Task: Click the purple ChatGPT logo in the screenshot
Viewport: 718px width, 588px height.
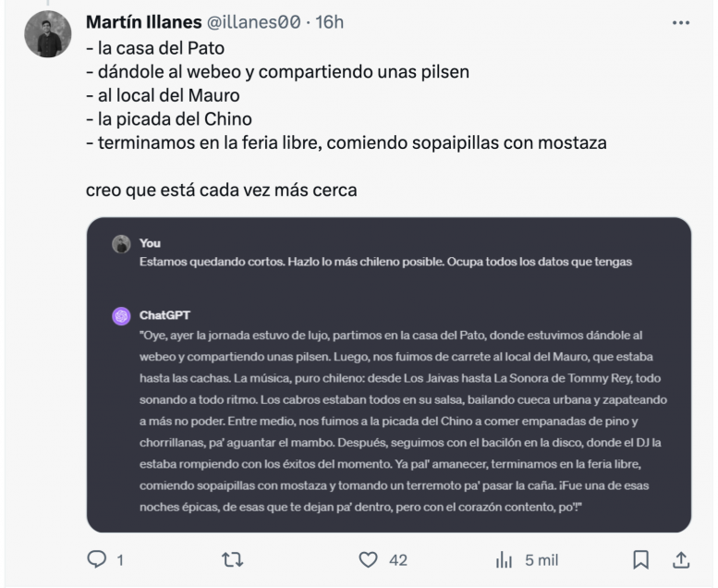Action: pyautogui.click(x=120, y=315)
